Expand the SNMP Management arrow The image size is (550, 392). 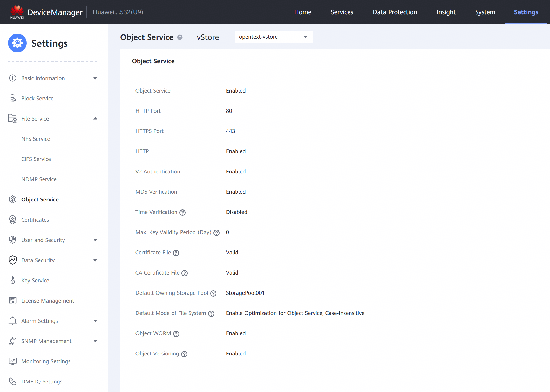[95, 341]
